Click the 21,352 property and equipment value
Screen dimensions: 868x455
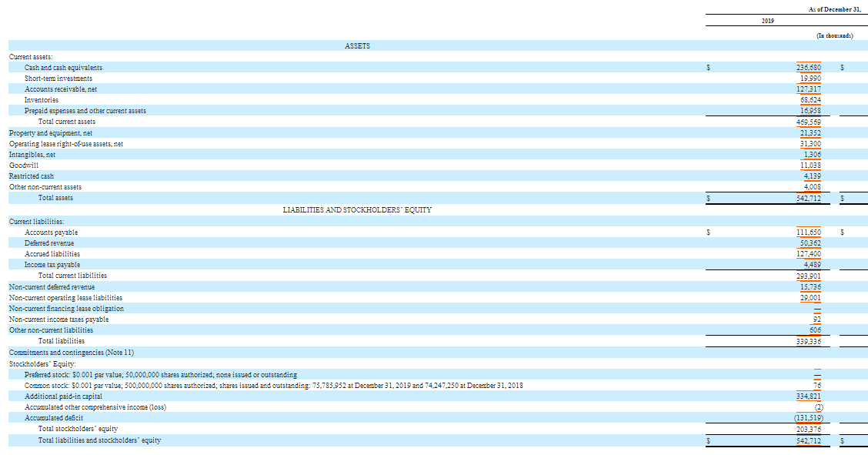810,133
